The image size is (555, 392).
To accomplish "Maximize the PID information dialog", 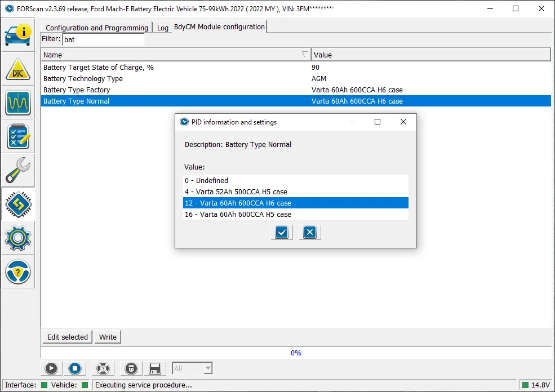I will [378, 122].
